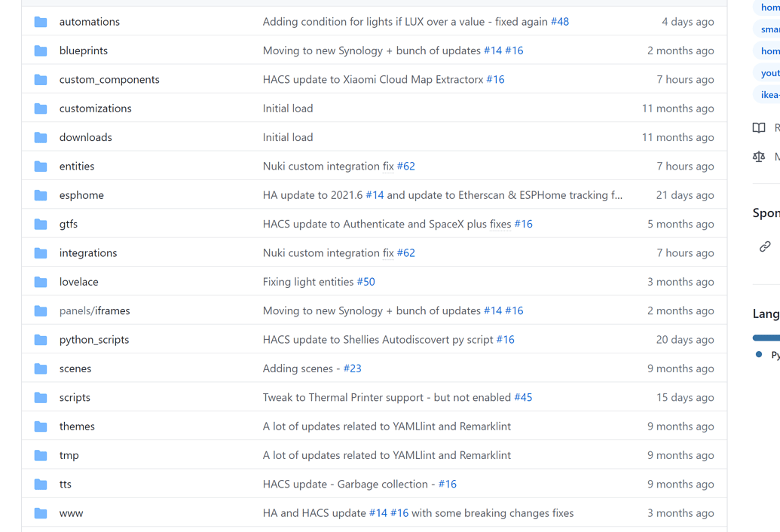Open the www folder icon
780x532 pixels.
(x=40, y=512)
